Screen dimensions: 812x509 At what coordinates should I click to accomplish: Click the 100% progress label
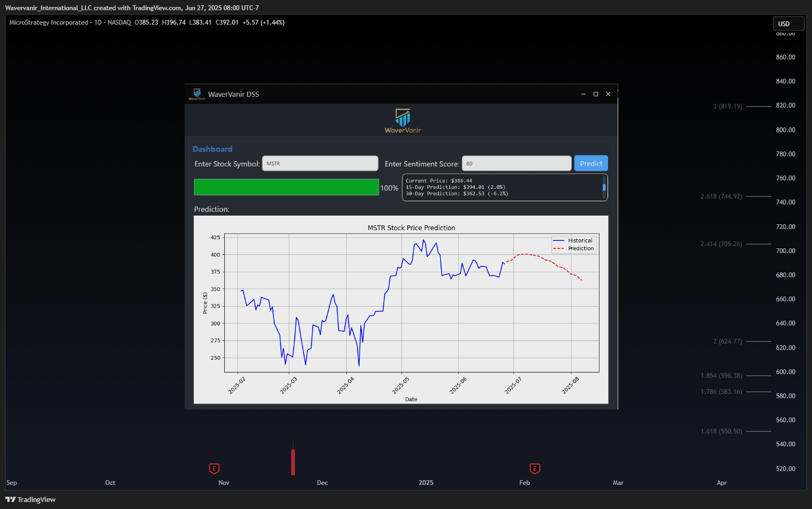click(389, 188)
